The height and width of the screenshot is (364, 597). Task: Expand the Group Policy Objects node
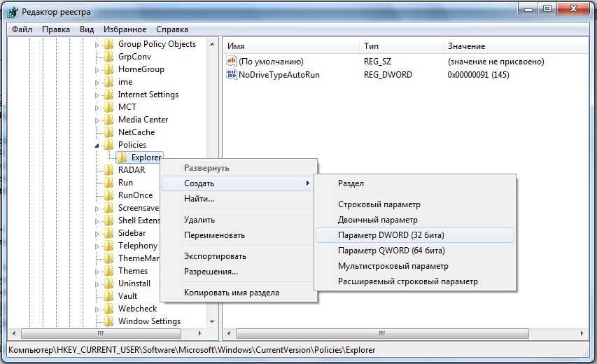tap(97, 44)
